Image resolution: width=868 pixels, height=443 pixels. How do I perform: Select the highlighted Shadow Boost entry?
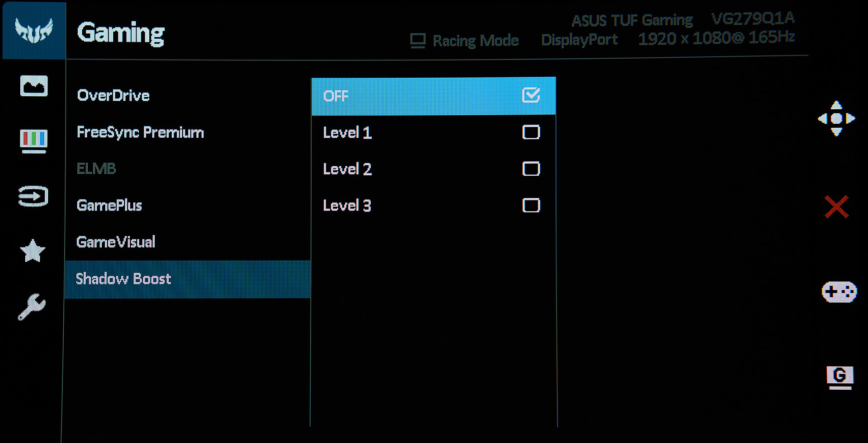188,279
